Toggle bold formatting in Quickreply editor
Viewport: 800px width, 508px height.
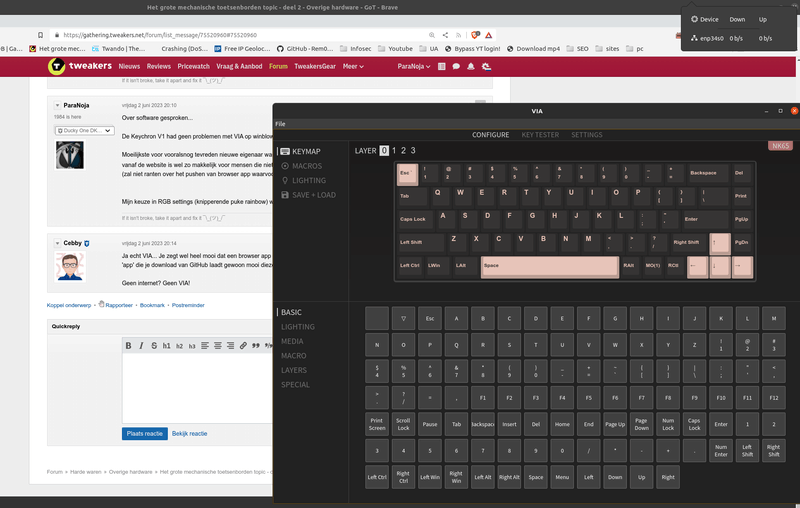tap(129, 346)
